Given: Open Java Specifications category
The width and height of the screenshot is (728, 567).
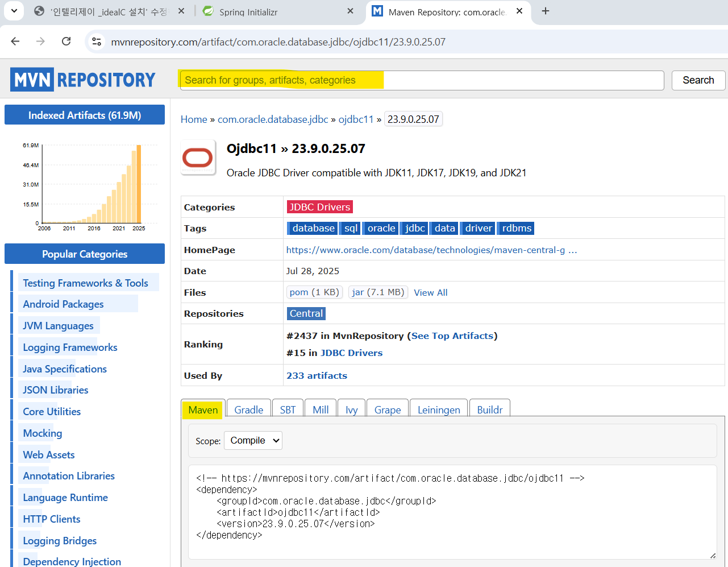Looking at the screenshot, I should pos(65,369).
